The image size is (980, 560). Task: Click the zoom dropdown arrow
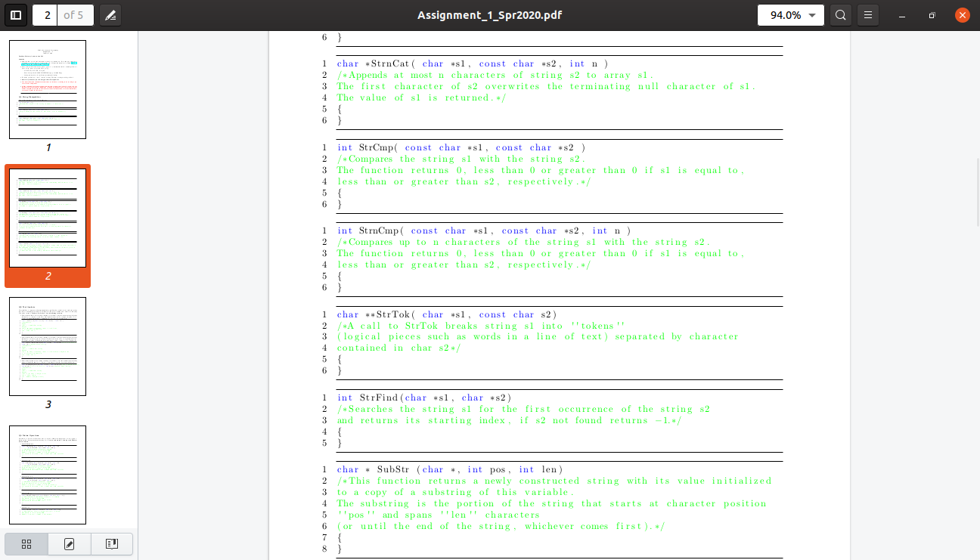pyautogui.click(x=811, y=14)
